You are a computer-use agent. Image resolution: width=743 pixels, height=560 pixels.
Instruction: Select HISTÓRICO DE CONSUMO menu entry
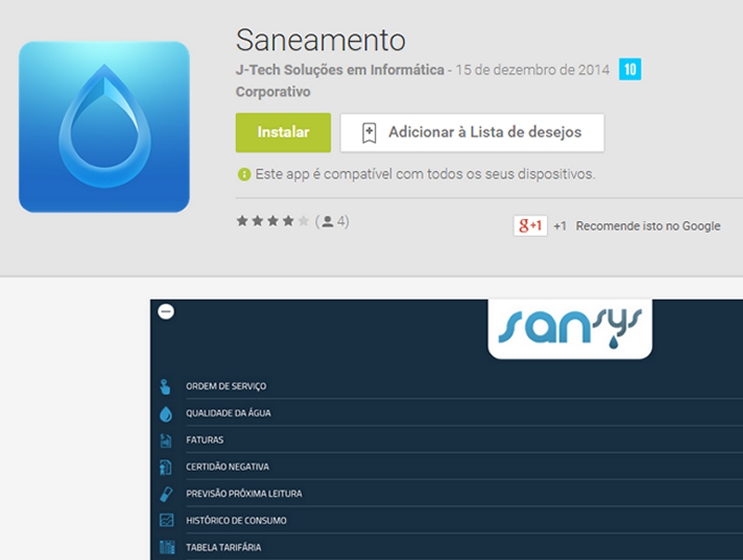pyautogui.click(x=236, y=521)
